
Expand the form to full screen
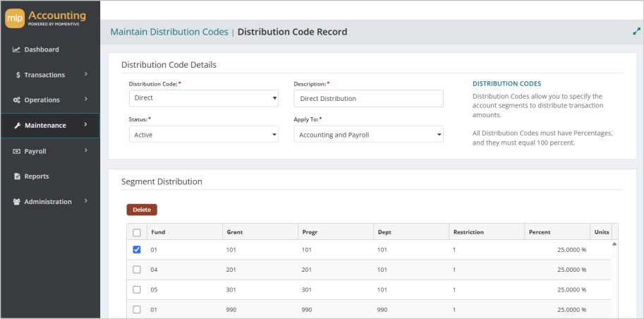coord(637,31)
